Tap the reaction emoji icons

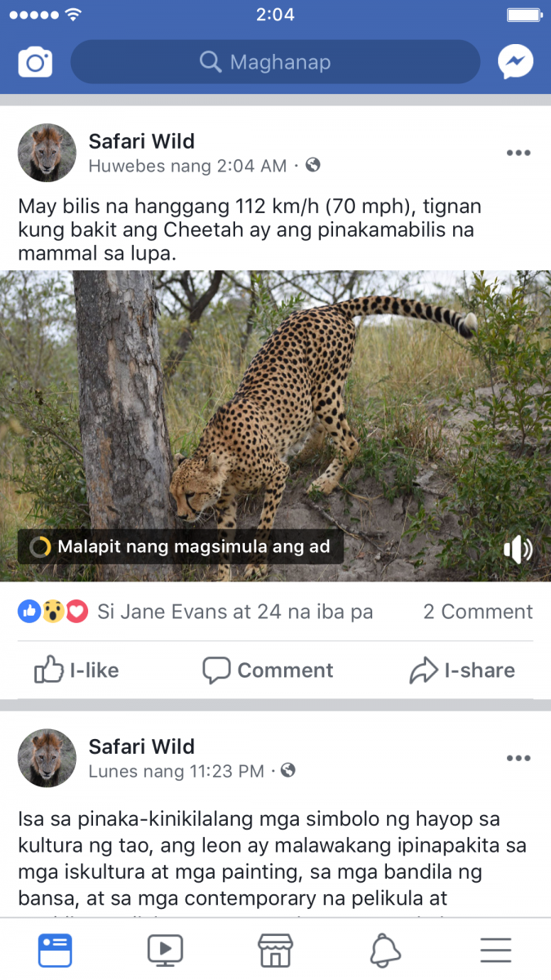tap(53, 612)
